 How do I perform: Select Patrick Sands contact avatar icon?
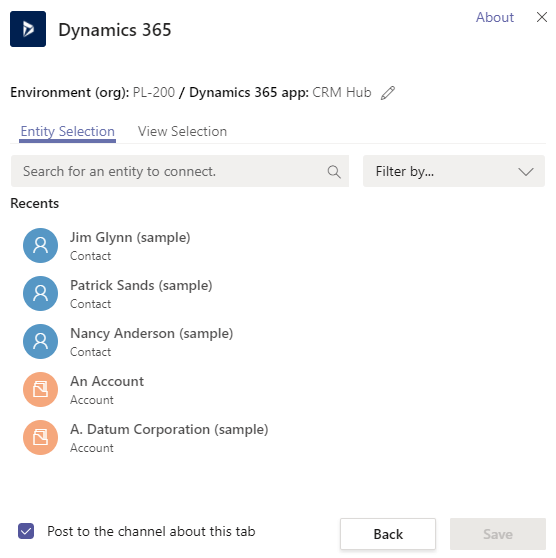(40, 294)
